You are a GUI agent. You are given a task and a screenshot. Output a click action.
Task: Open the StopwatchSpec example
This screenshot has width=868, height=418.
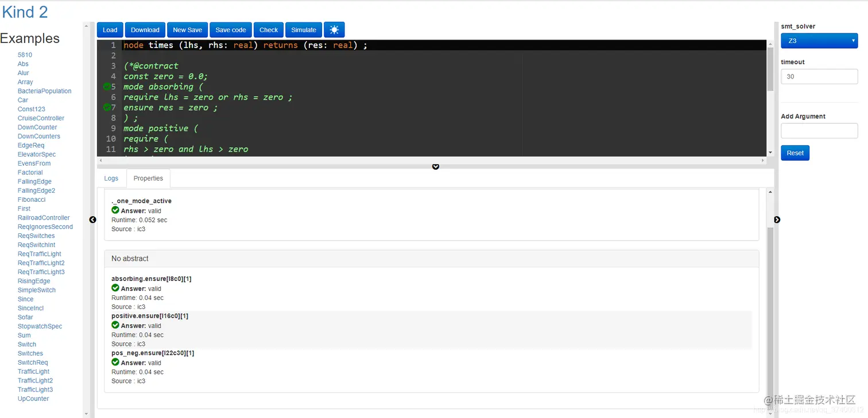[x=40, y=326]
